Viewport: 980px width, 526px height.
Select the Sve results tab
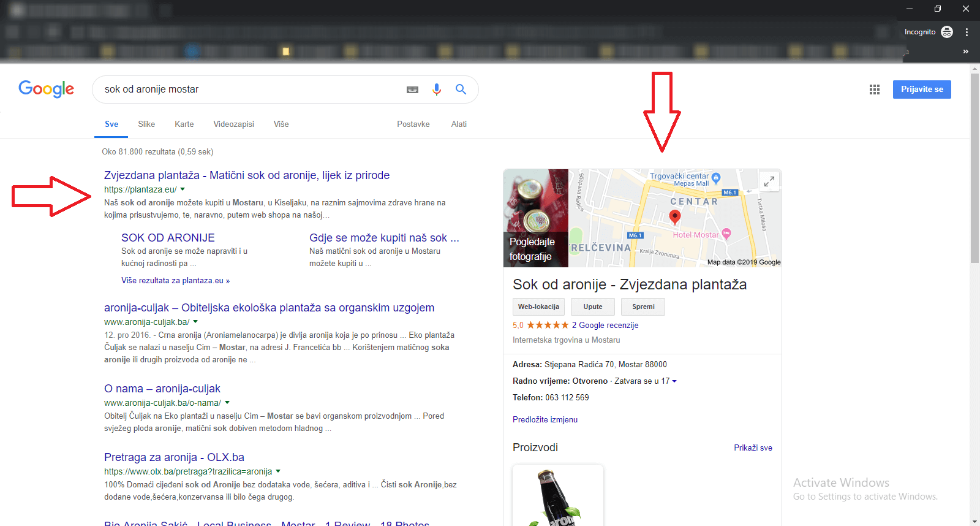(x=111, y=124)
